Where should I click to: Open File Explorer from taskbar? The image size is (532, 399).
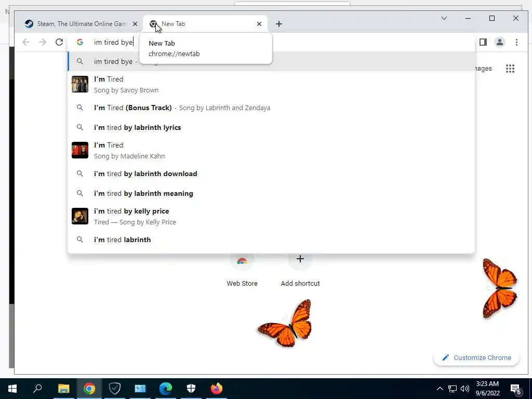(x=63, y=389)
